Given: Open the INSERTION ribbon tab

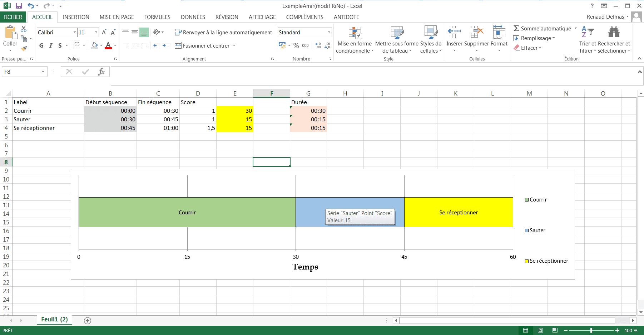Looking at the screenshot, I should click(x=76, y=17).
